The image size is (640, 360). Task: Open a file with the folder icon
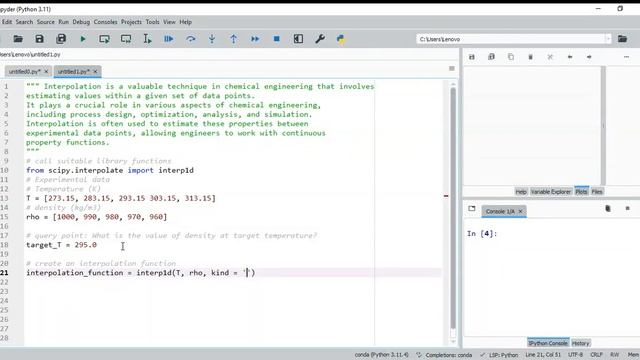coord(18,39)
